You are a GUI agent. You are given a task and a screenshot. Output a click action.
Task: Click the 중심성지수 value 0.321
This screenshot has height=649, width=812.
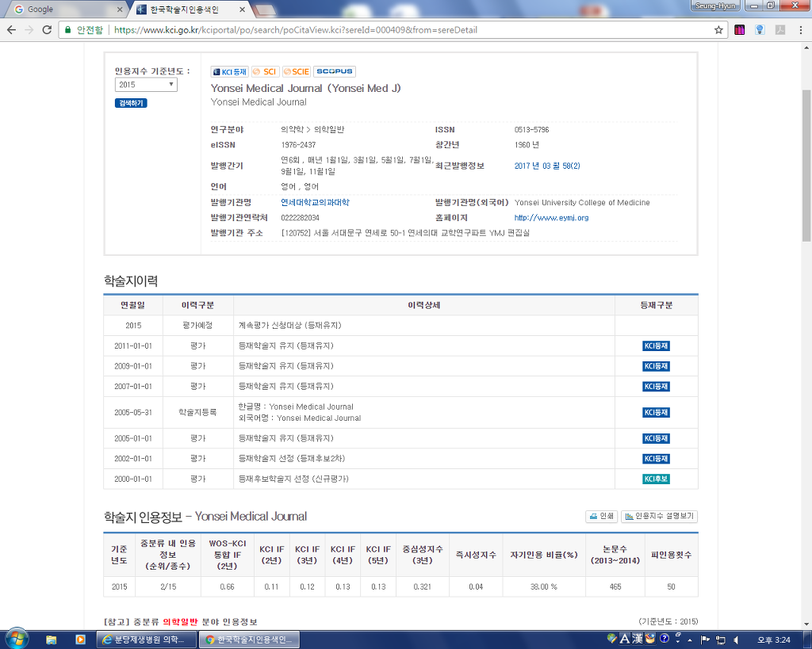(422, 587)
